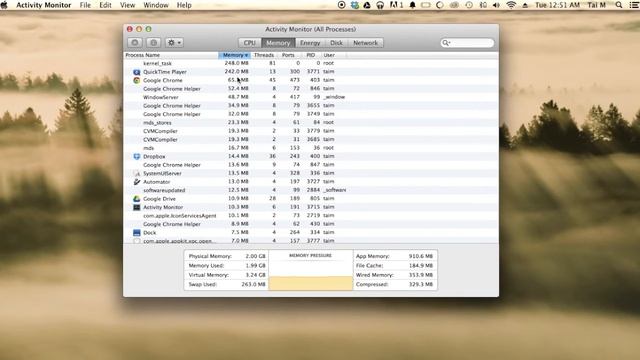Image resolution: width=640 pixels, height=360 pixels.
Task: Sort by the Memory column header
Action: tap(235, 55)
